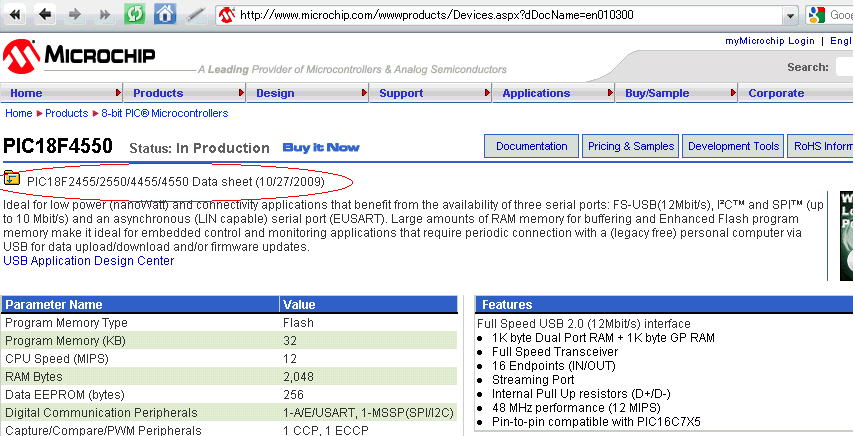Click Pin-to-pin compatible with PIC16C7X5 item
Screen dimensions: 855x436
click(x=596, y=422)
